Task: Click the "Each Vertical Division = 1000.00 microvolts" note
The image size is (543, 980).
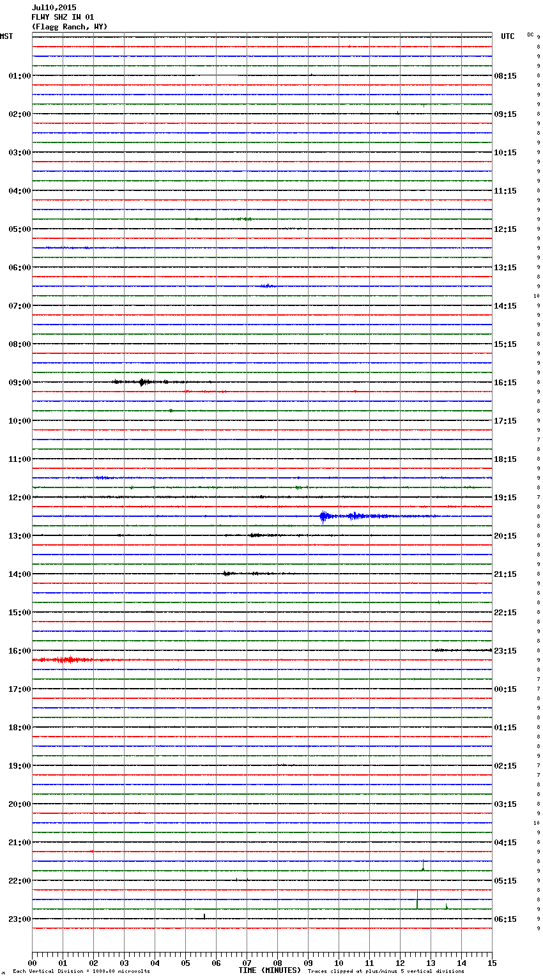Action: pyautogui.click(x=81, y=972)
